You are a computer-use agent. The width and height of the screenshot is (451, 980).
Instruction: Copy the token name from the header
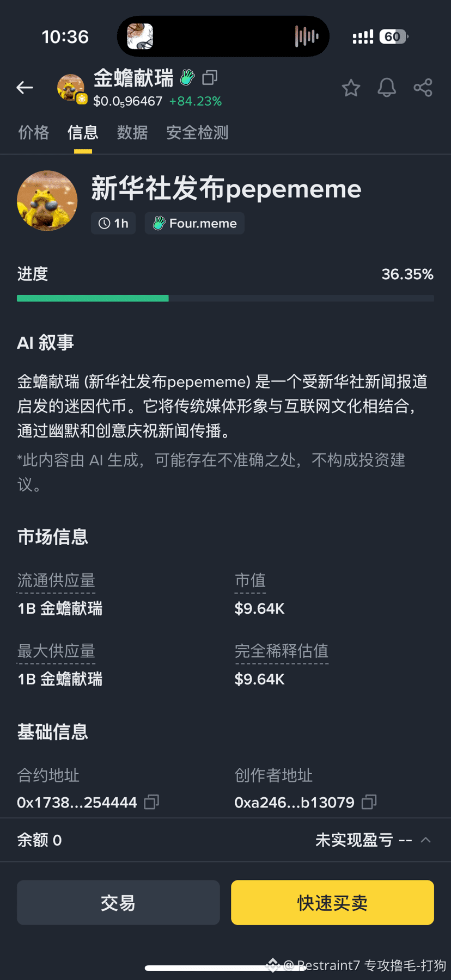tap(210, 78)
